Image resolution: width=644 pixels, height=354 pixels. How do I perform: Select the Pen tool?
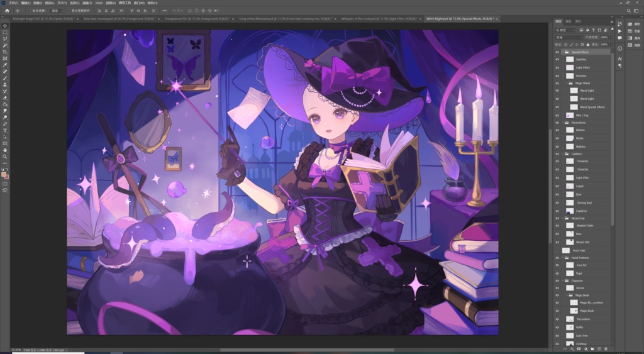[5, 124]
